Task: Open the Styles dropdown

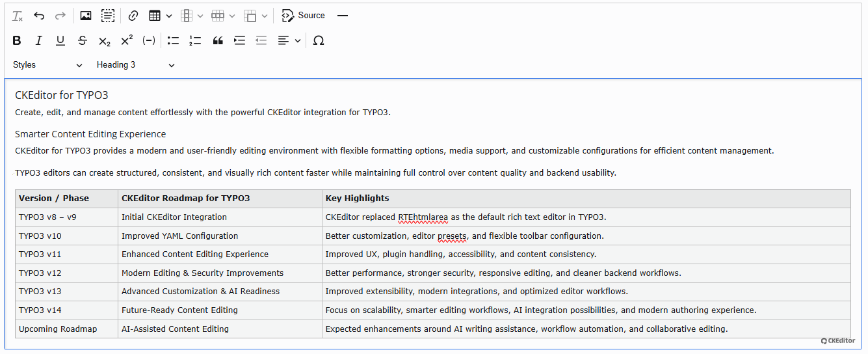Action: (48, 65)
